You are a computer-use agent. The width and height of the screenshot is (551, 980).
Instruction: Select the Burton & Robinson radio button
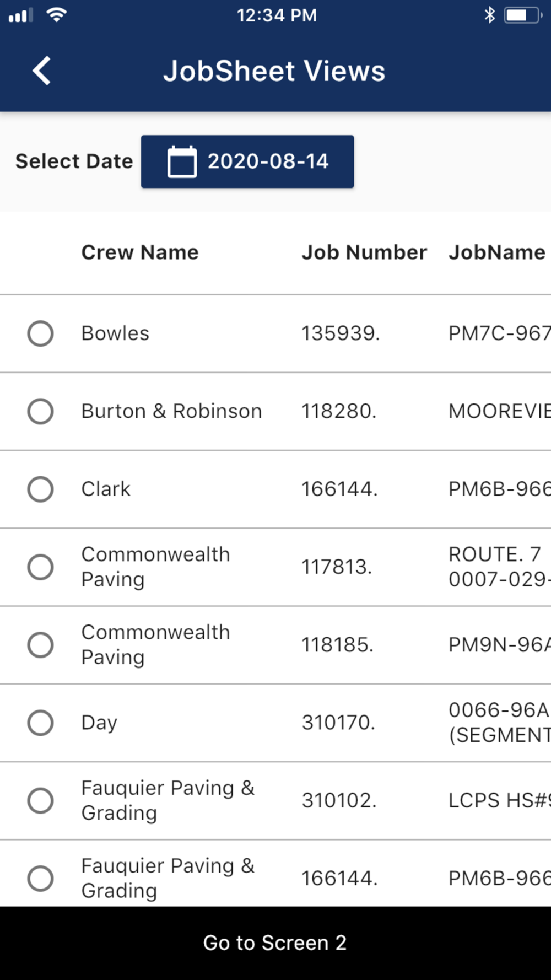[x=41, y=411]
